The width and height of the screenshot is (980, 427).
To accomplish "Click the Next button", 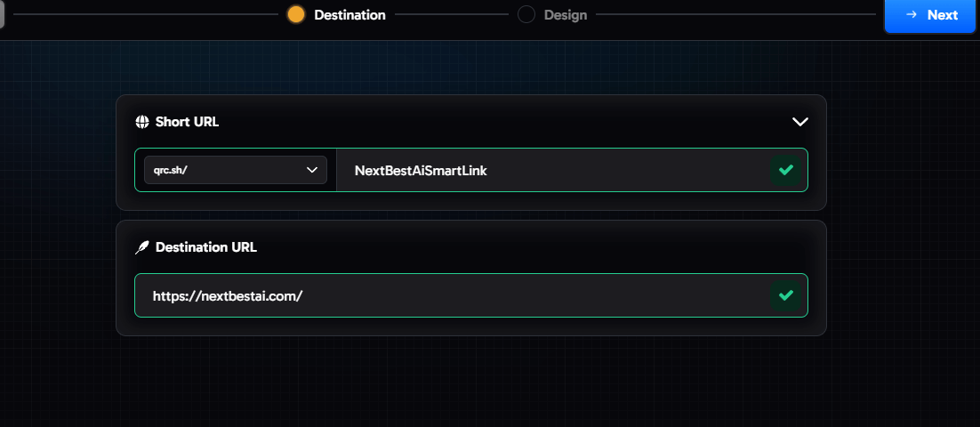I will click(x=930, y=15).
